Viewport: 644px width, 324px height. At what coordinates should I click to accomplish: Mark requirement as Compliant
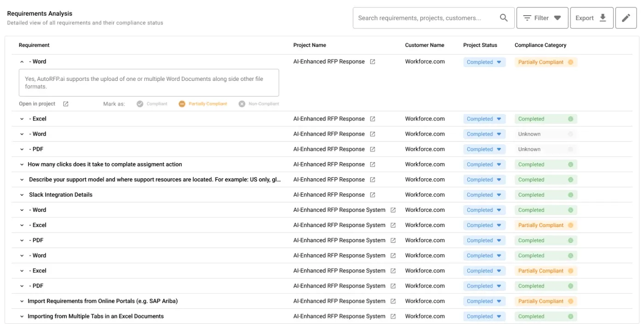152,104
